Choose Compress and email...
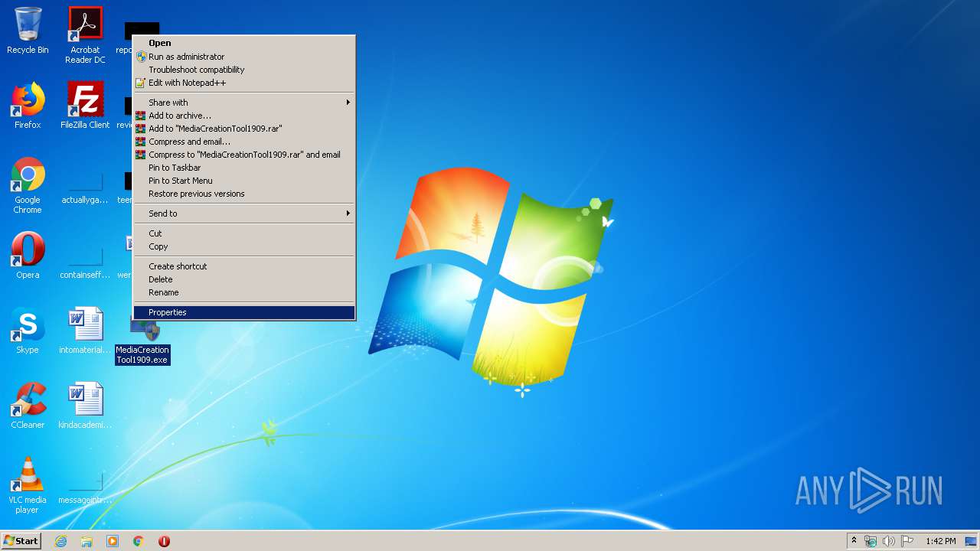Image resolution: width=980 pixels, height=551 pixels. pos(244,142)
